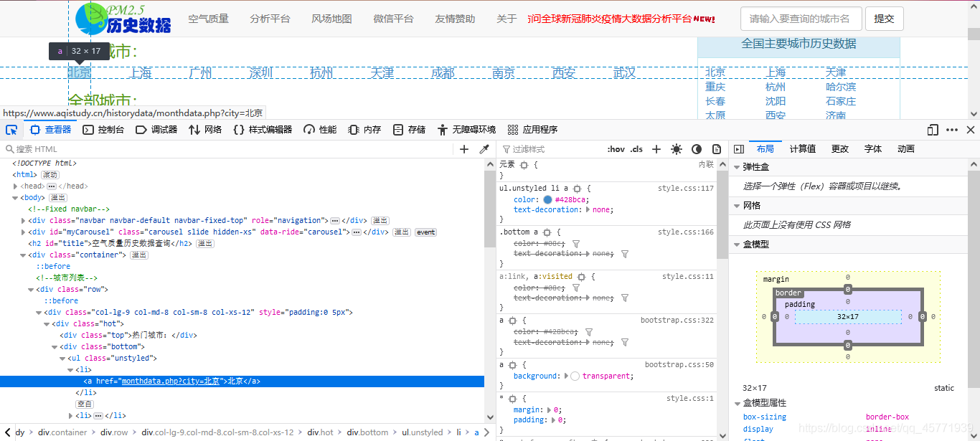
Task: Open the 应用程序 application tab
Action: point(532,130)
